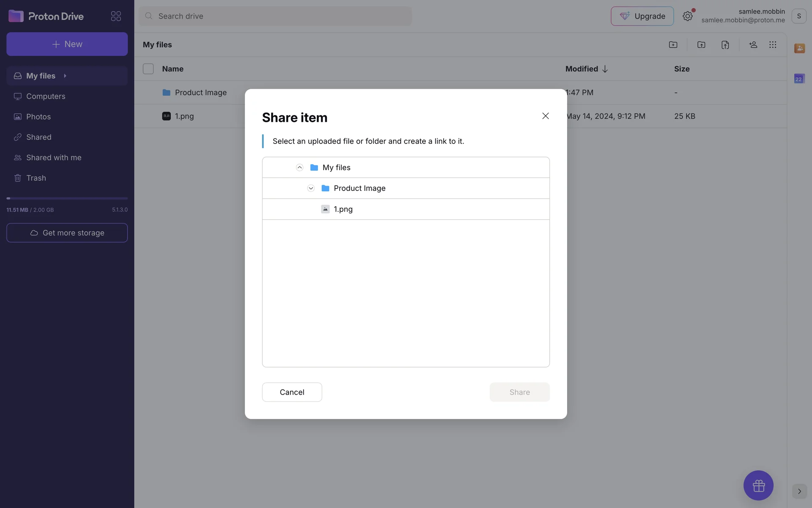Select 1.png in the share tree

(x=343, y=209)
